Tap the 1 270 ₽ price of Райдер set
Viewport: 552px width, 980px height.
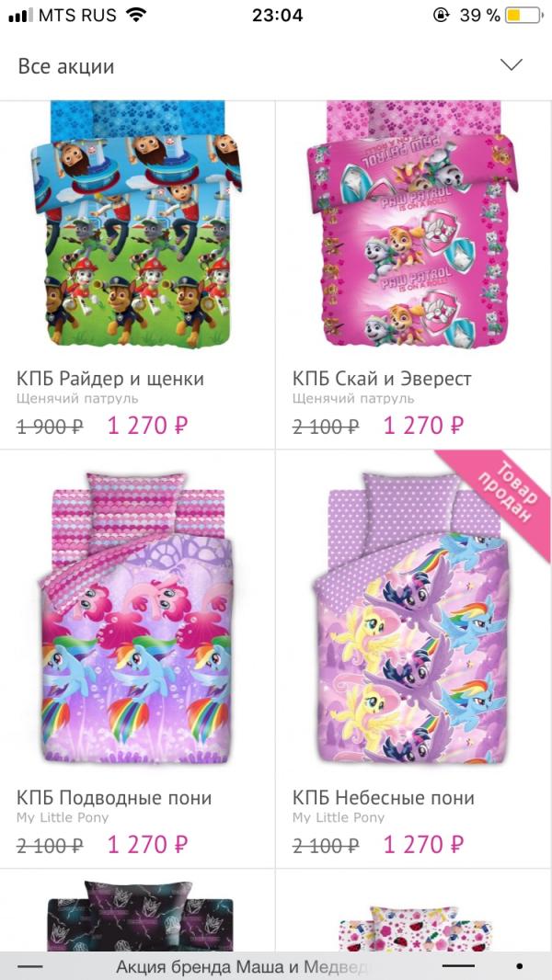[147, 426]
